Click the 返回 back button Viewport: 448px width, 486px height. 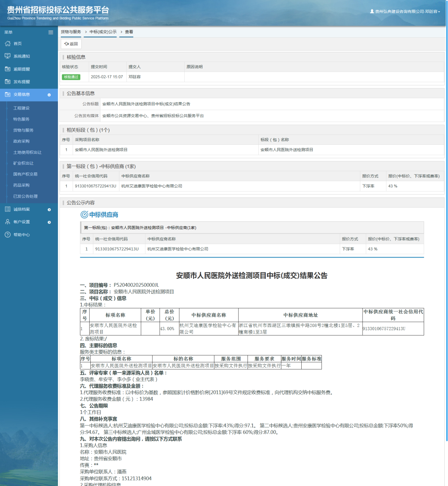tap(71, 44)
